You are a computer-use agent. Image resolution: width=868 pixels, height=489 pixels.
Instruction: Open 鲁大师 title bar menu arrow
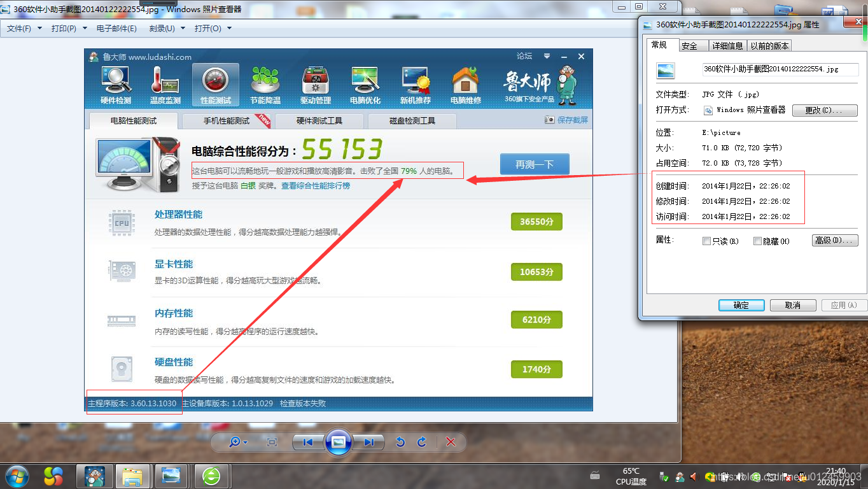[547, 56]
